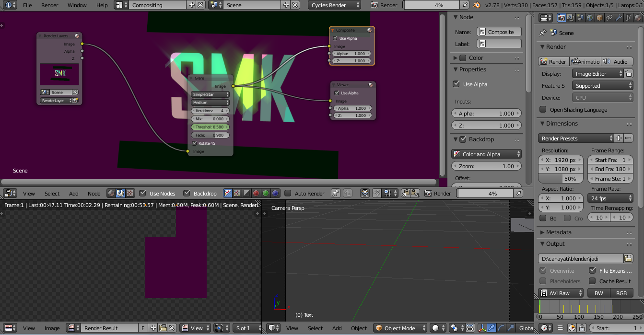644x335 pixels.
Task: Uncheck Rotate 45 in the Glare node
Action: coord(194,143)
